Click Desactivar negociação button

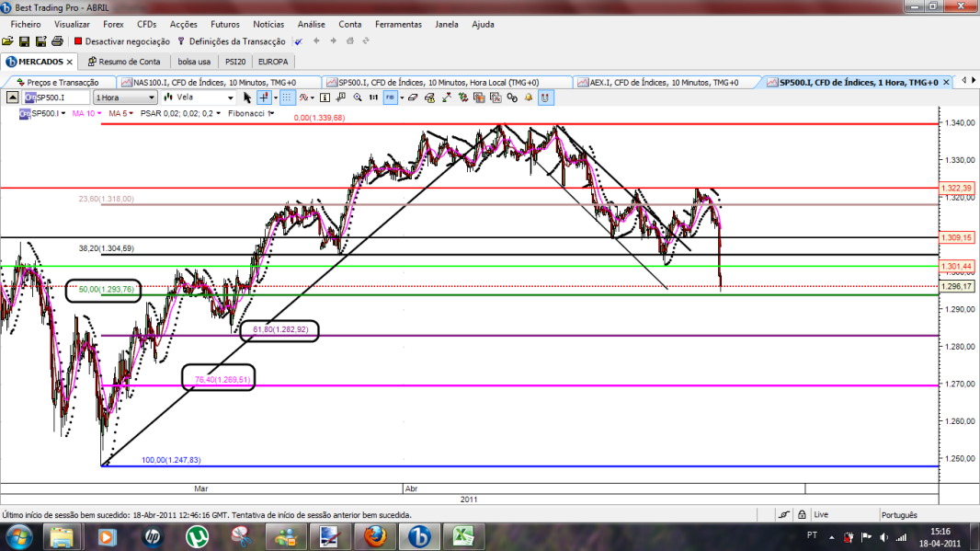[122, 41]
